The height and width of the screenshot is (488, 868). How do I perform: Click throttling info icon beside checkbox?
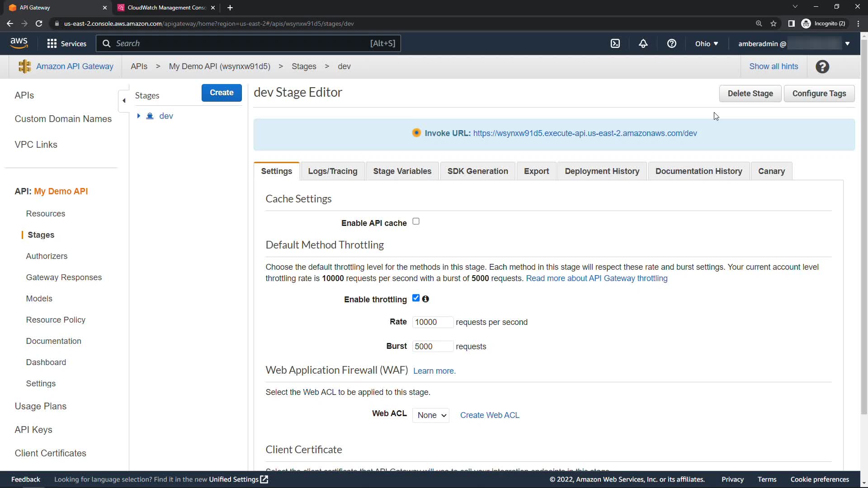point(425,299)
